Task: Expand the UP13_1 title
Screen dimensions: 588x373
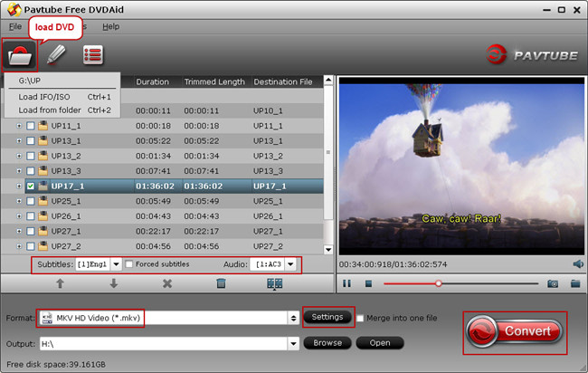Action: click(x=19, y=140)
